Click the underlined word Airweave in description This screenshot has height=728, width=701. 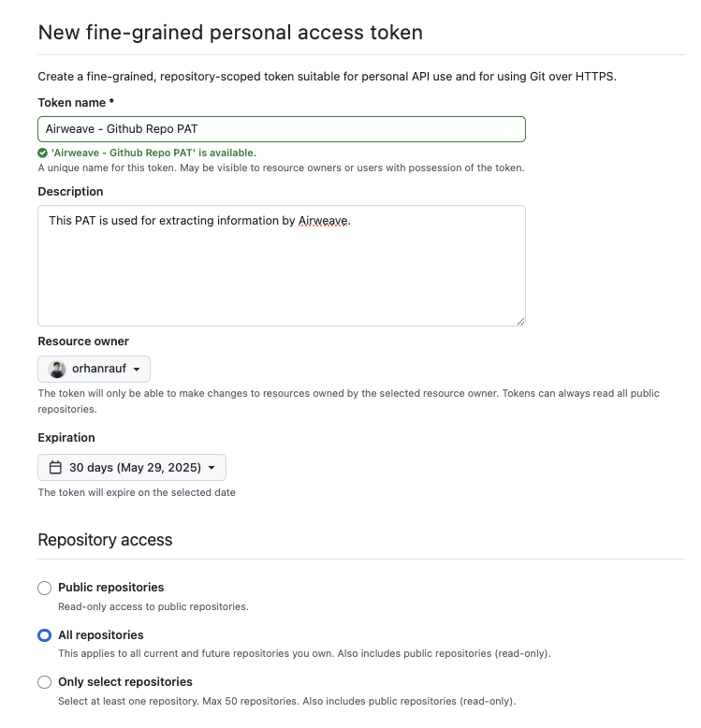click(323, 221)
